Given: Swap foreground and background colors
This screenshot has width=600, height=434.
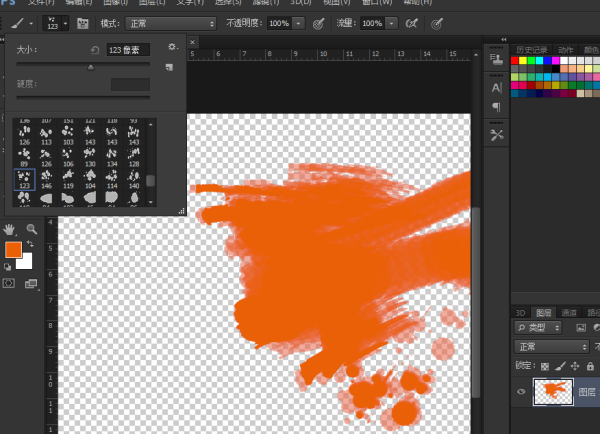Looking at the screenshot, I should pyautogui.click(x=30, y=244).
